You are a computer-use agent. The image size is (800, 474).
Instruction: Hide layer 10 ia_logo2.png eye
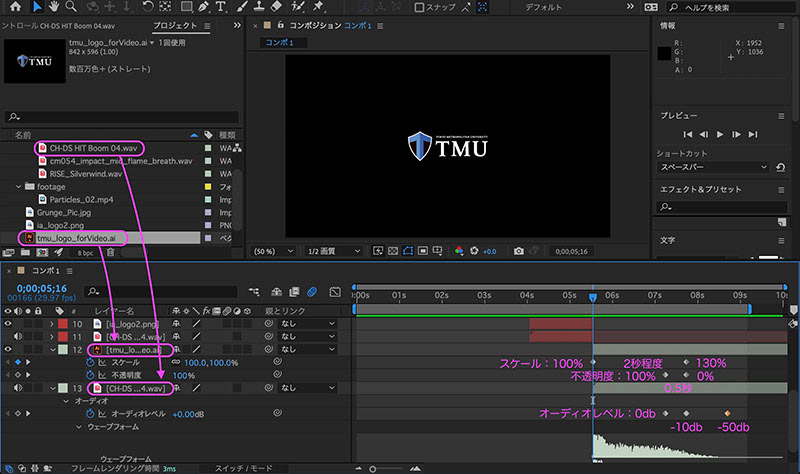point(8,323)
